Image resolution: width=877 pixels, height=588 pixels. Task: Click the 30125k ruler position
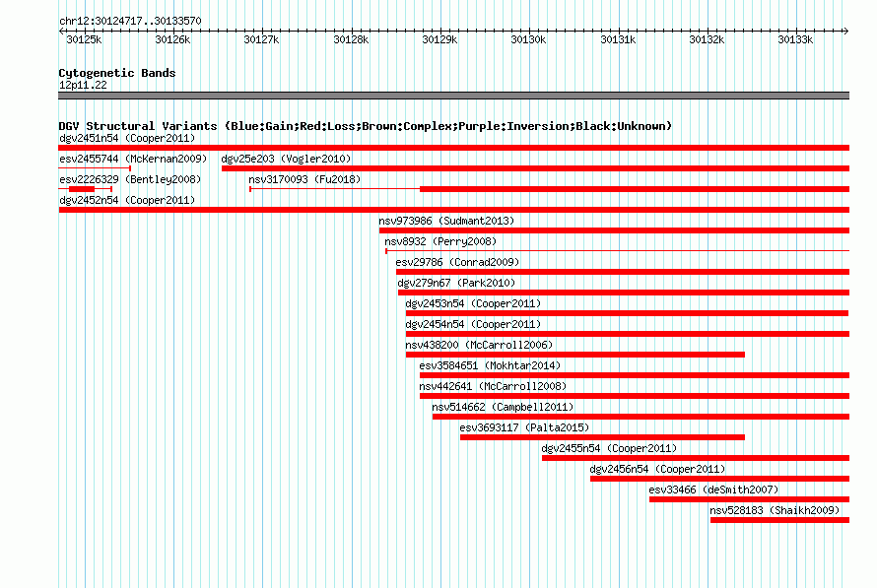84,39
